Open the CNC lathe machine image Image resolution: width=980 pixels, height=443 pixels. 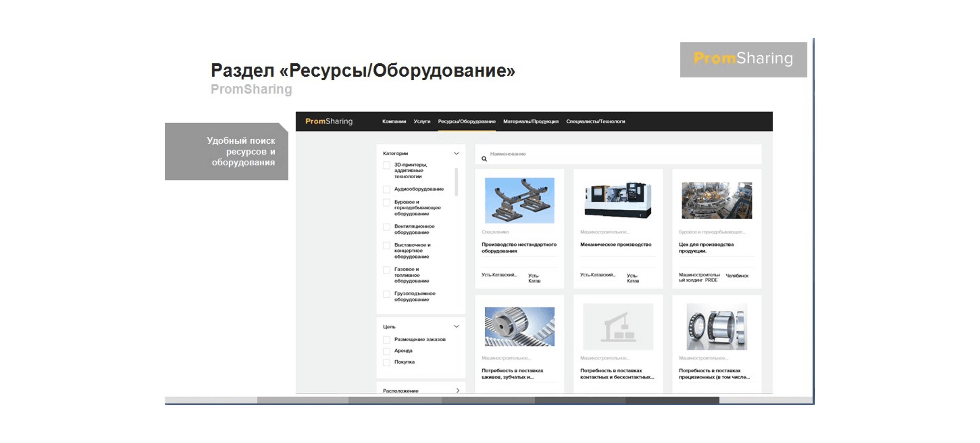(x=618, y=200)
